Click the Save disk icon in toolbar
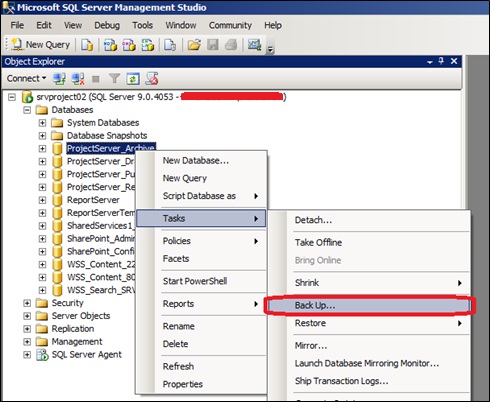The image size is (490, 402). coord(213,45)
